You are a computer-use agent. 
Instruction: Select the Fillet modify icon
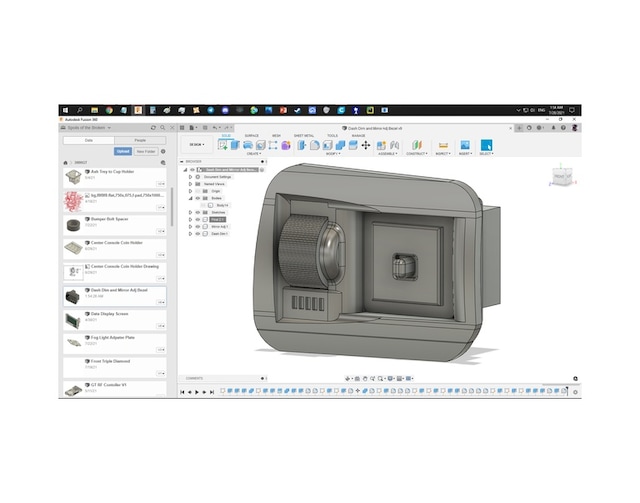click(x=314, y=145)
